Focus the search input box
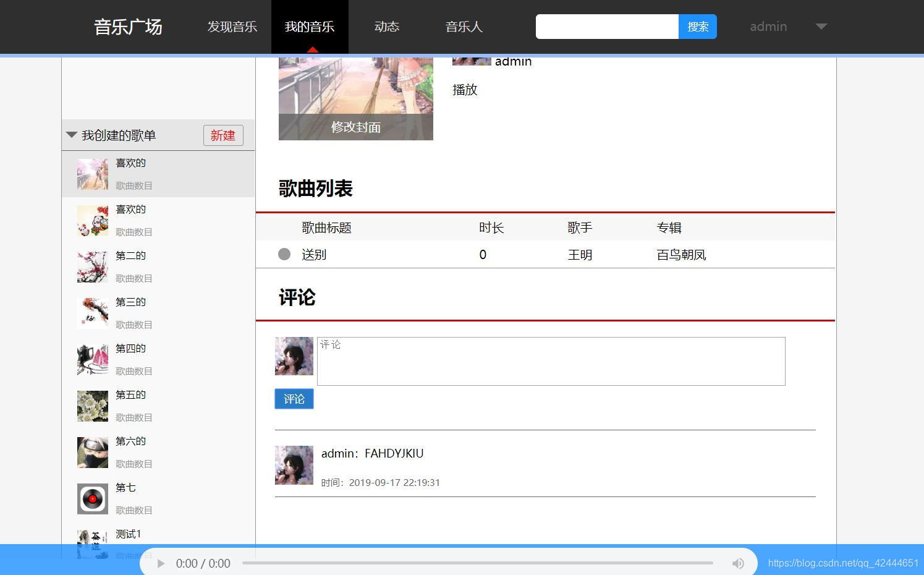Screen dimensions: 924x575 click(x=607, y=27)
